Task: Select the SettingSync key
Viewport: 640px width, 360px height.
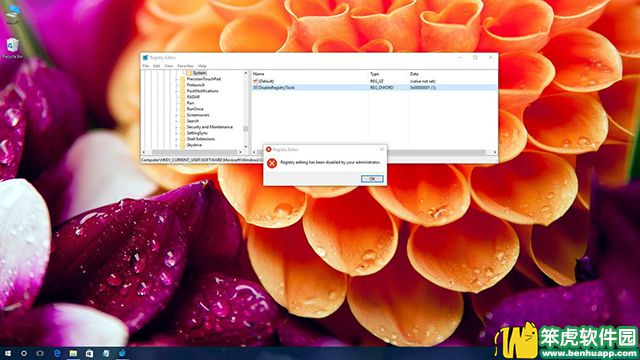Action: [197, 133]
